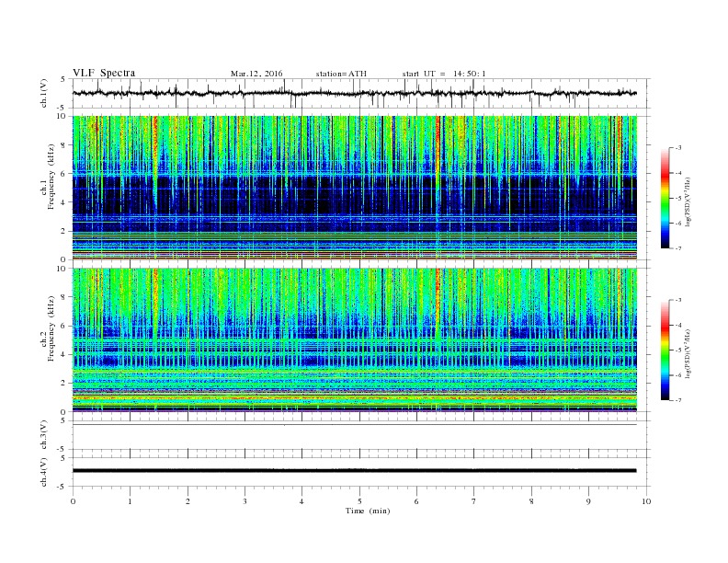Screen dimensions: 728x563
Task: Select the "ch.3(V)" axis label
Action: (43, 434)
